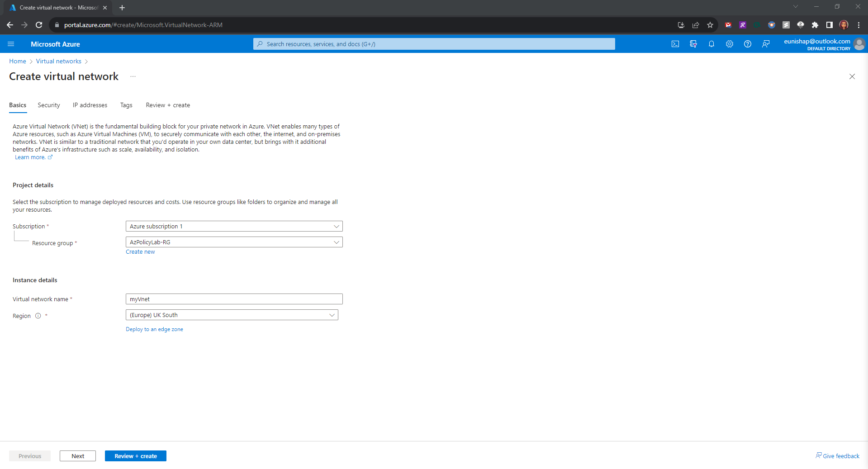
Task: Click the Region info icon
Action: [x=38, y=316]
